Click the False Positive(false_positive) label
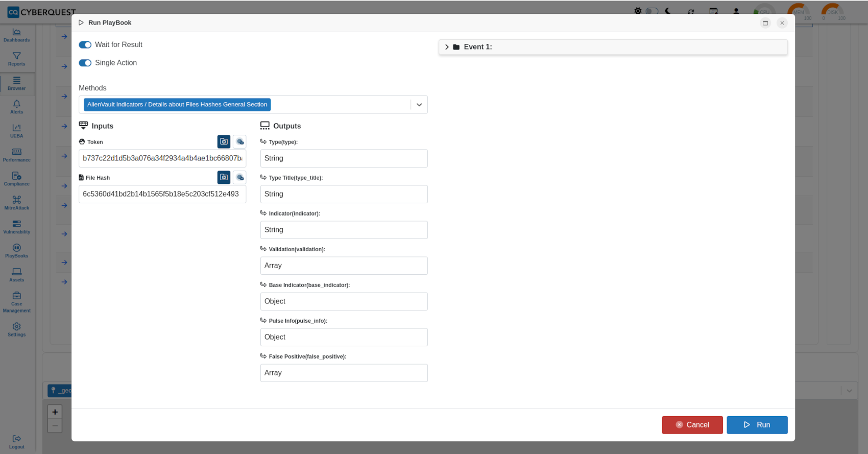 [307, 357]
